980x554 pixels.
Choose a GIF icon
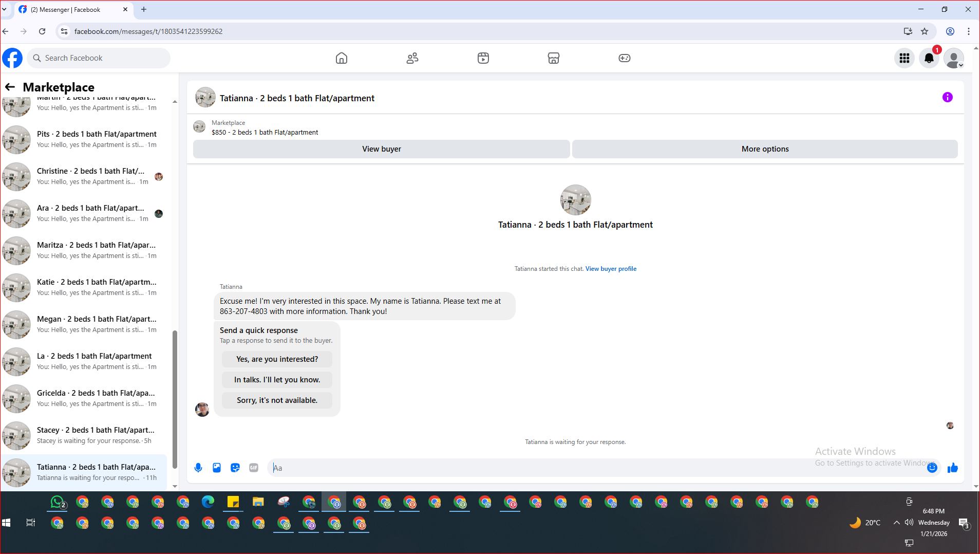coord(254,468)
